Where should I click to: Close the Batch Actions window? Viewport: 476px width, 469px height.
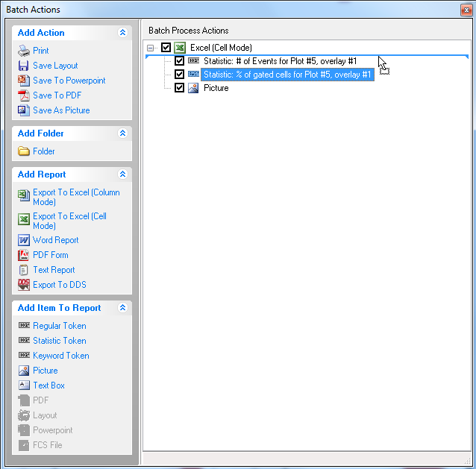point(466,10)
